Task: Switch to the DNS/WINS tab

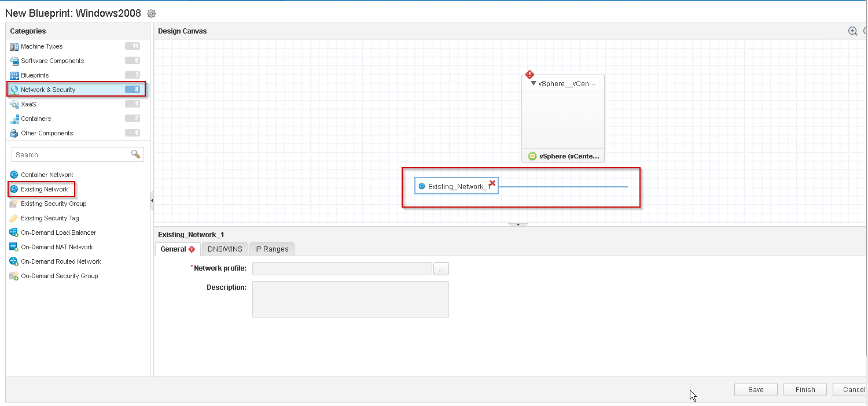Action: coord(225,249)
